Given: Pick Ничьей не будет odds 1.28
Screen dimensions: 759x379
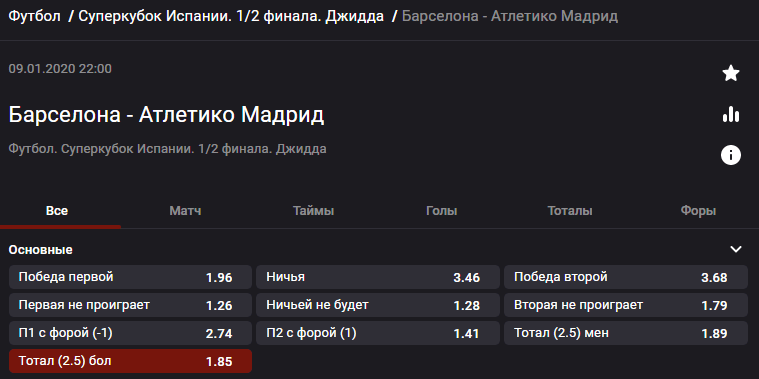Looking at the screenshot, I should 378,305.
